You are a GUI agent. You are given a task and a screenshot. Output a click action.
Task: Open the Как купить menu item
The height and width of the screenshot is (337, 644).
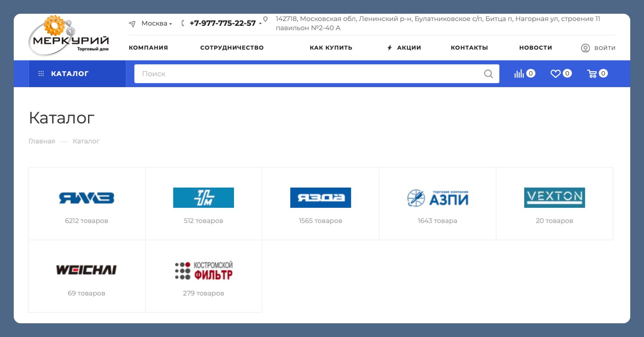[x=331, y=48]
